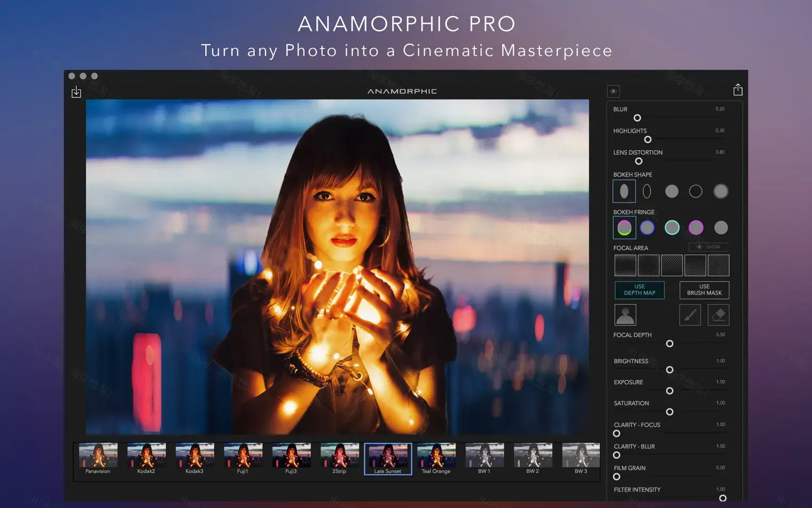The image size is (812, 508).
Task: Toggle the before/after preview eye
Action: (613, 91)
